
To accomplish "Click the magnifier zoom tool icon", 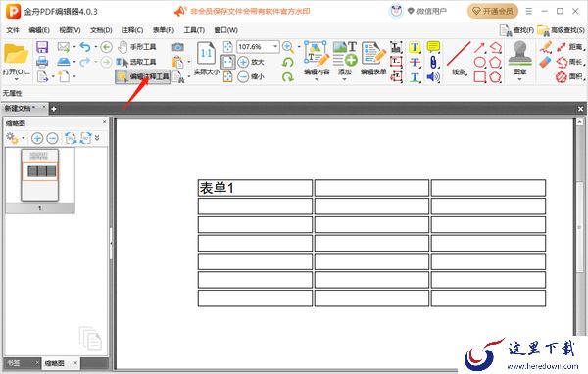I will (287, 47).
